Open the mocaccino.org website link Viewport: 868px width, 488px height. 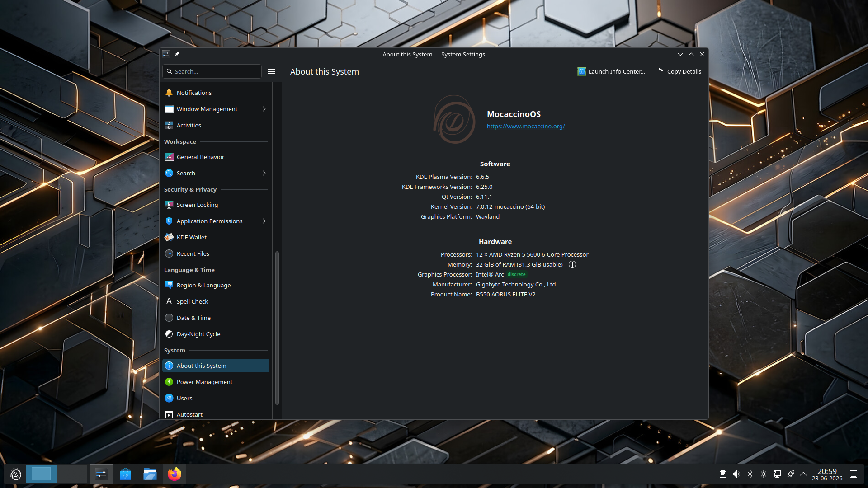point(526,126)
